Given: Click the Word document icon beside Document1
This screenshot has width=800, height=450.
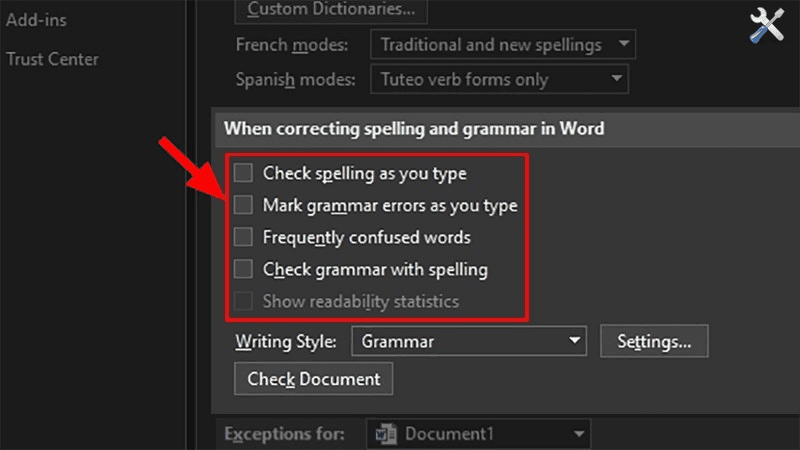Looking at the screenshot, I should pos(386,434).
